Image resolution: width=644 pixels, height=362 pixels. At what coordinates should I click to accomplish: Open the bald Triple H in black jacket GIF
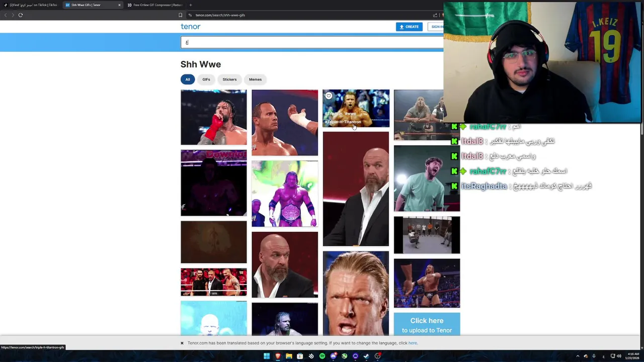click(285, 264)
